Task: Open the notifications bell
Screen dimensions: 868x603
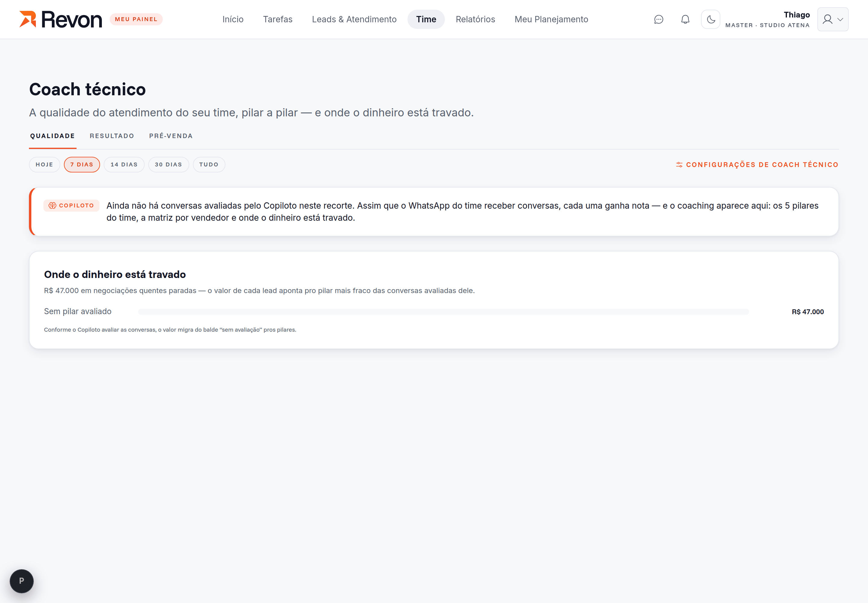Action: (x=685, y=19)
